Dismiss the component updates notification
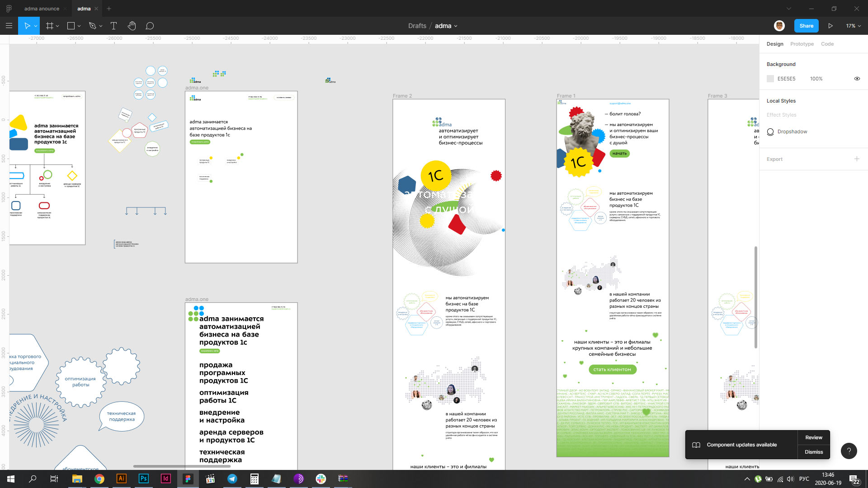The height and width of the screenshot is (488, 868). (813, 452)
